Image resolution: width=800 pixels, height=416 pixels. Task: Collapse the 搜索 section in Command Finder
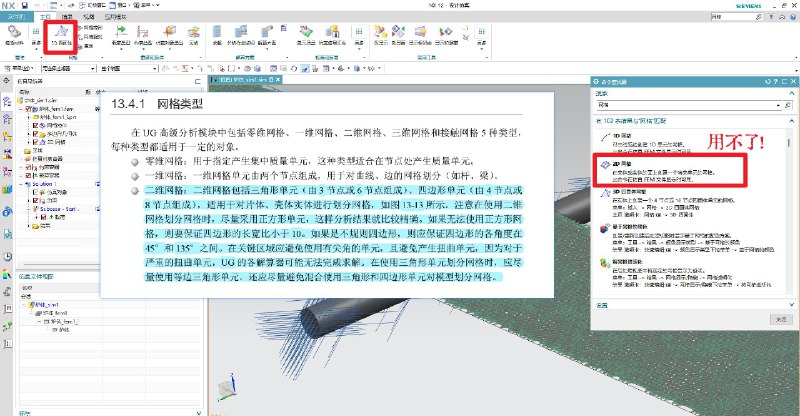pos(791,93)
